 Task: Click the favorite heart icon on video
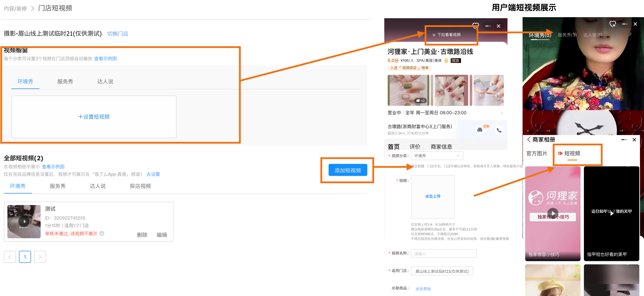(x=612, y=24)
